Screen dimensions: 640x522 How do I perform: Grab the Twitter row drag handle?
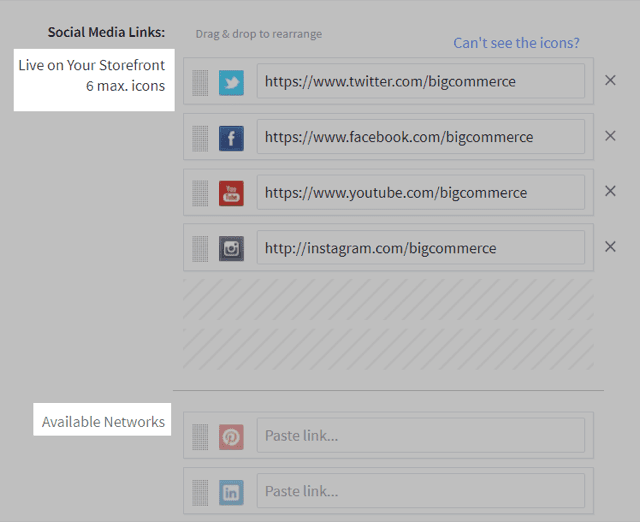(x=200, y=83)
